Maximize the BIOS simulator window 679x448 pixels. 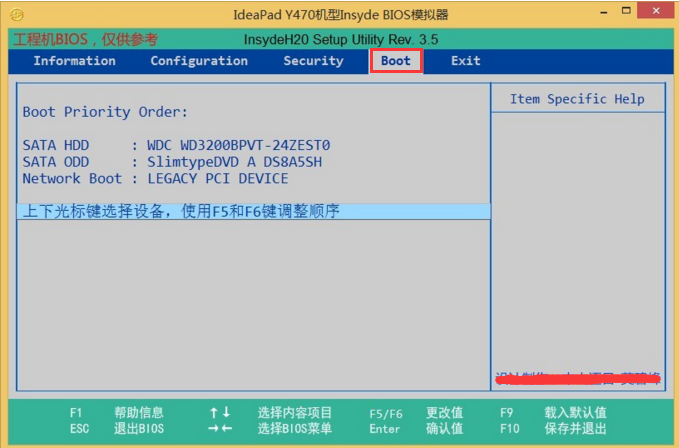point(626,11)
